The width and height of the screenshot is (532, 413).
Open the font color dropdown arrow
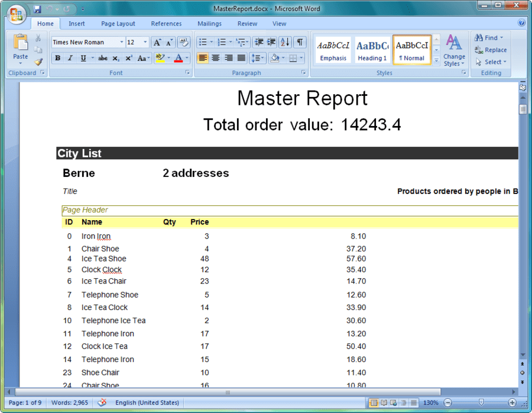coord(186,58)
